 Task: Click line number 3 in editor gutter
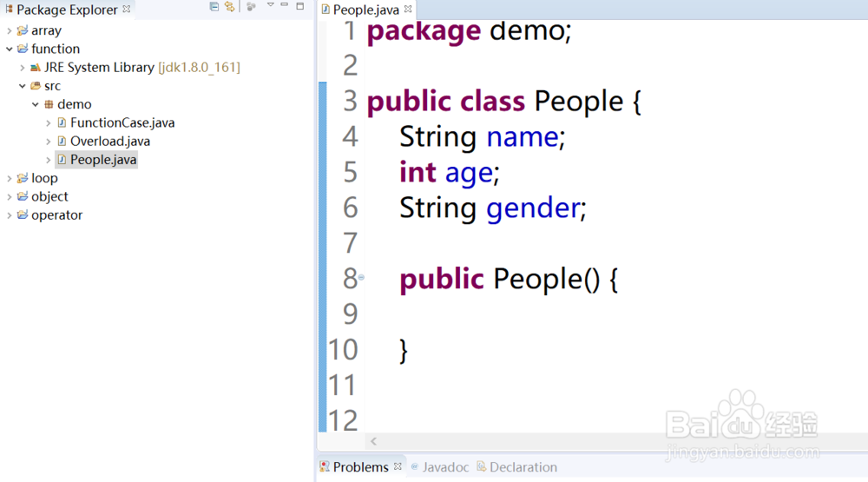tap(350, 102)
